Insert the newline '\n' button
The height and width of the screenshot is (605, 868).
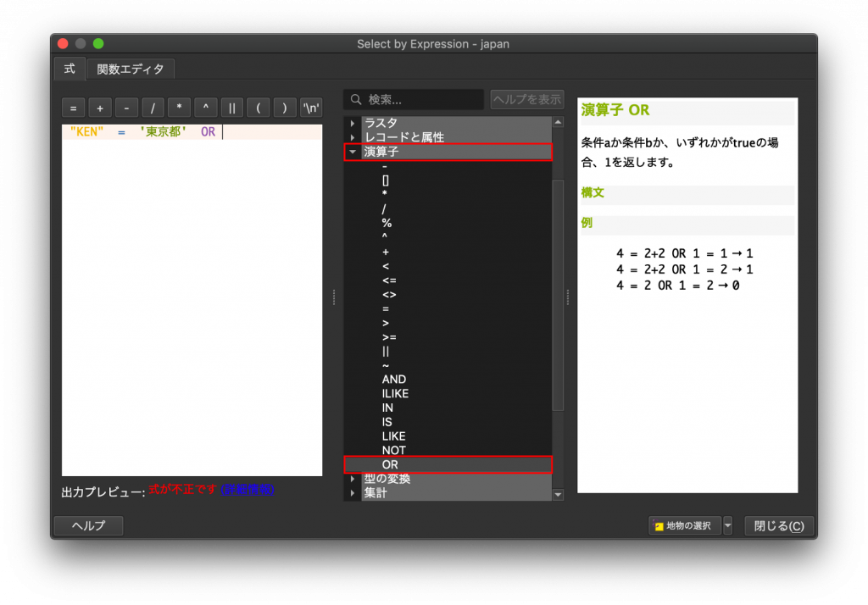click(311, 108)
